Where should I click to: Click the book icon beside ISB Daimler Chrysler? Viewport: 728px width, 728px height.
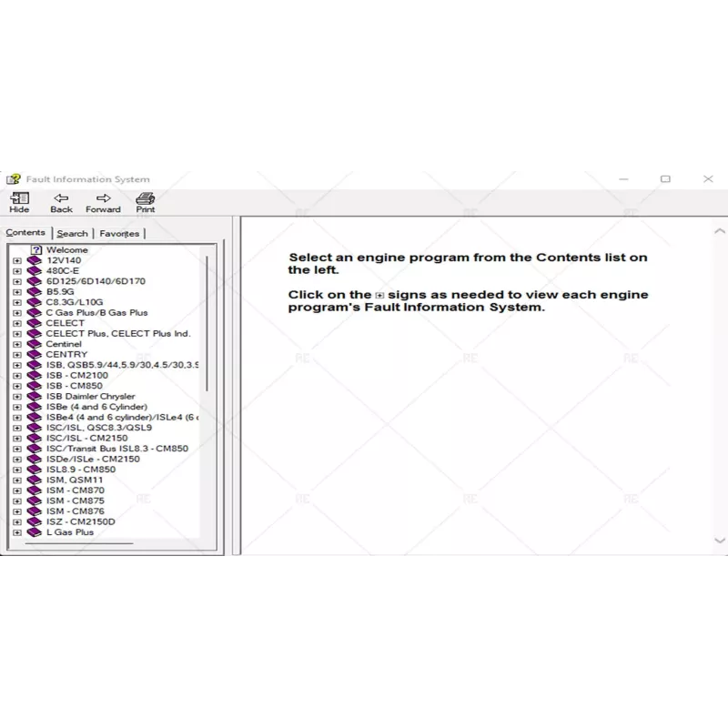coord(34,396)
